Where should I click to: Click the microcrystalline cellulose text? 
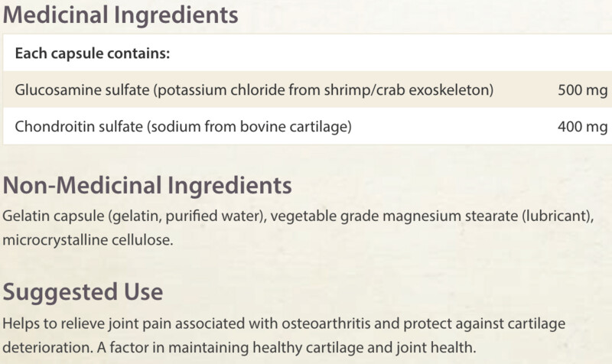pos(88,239)
